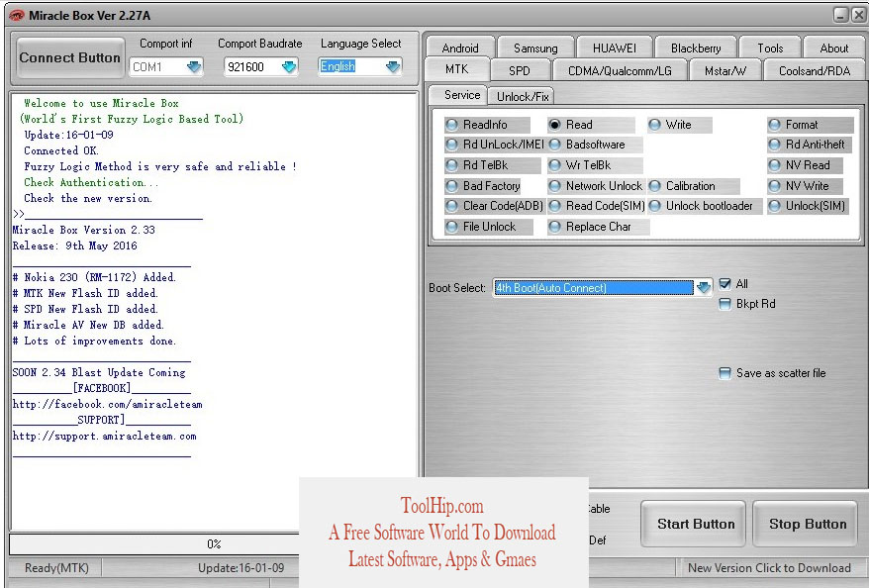Click the Stop Button
The width and height of the screenshot is (869, 588).
[x=805, y=524]
